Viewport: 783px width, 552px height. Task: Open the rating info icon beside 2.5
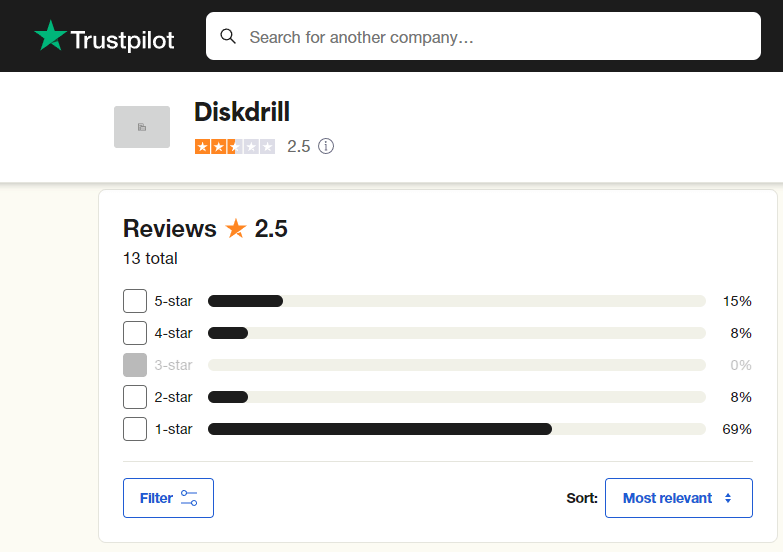pos(326,146)
